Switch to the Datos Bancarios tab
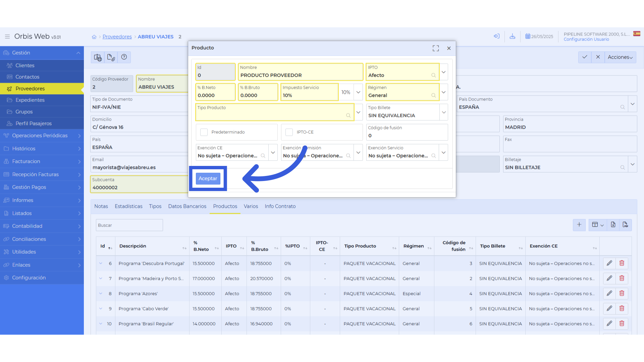Image resolution: width=644 pixels, height=362 pixels. pyautogui.click(x=187, y=206)
